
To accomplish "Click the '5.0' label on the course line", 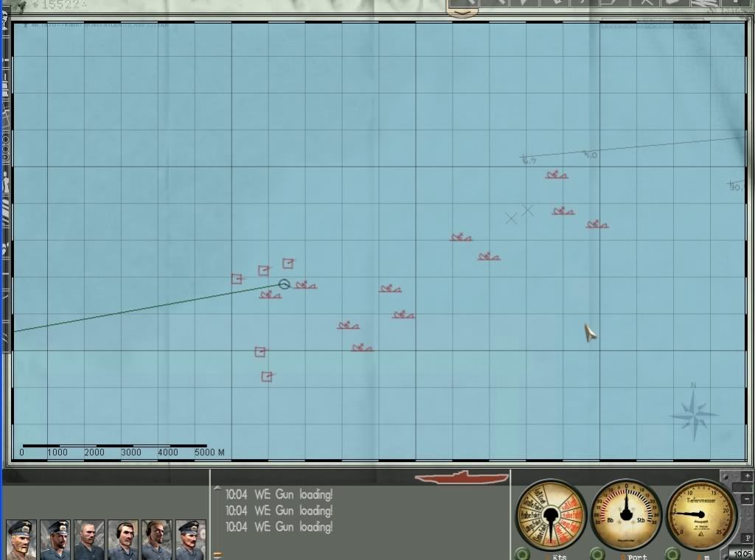I will (x=591, y=155).
